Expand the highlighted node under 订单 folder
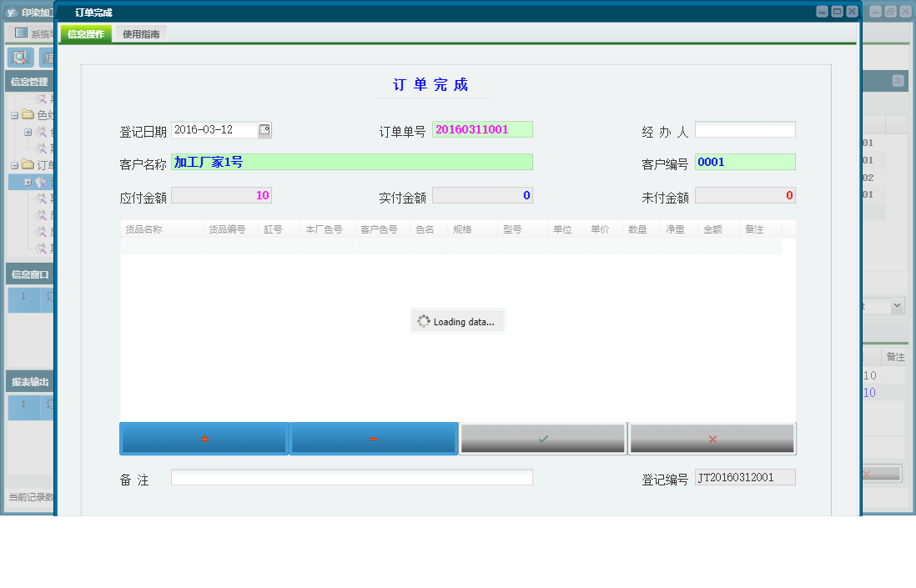916x588 pixels. (x=28, y=182)
